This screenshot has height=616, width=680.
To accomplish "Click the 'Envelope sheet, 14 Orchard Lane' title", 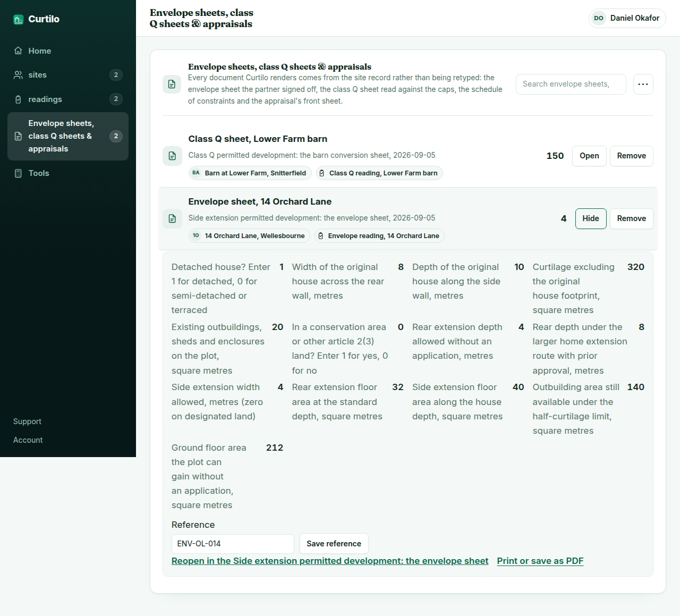I will click(x=260, y=201).
